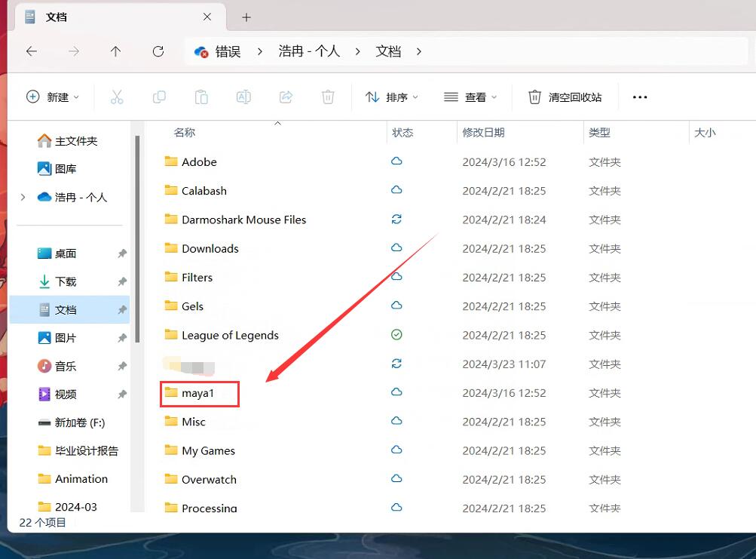This screenshot has height=559, width=756.
Task: Open a new tab with plus button
Action: 246,17
